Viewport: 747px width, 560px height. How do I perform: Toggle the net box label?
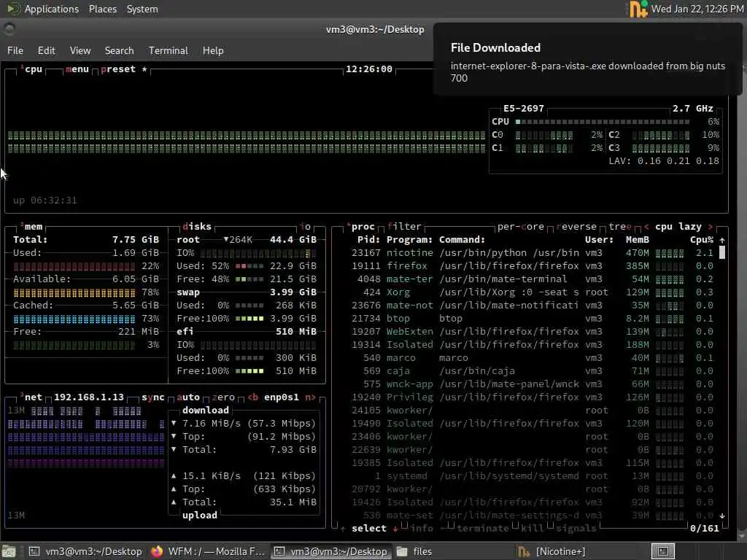click(x=32, y=397)
